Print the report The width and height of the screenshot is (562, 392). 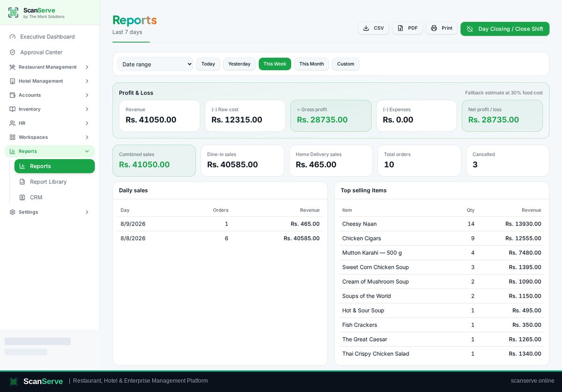tap(441, 28)
